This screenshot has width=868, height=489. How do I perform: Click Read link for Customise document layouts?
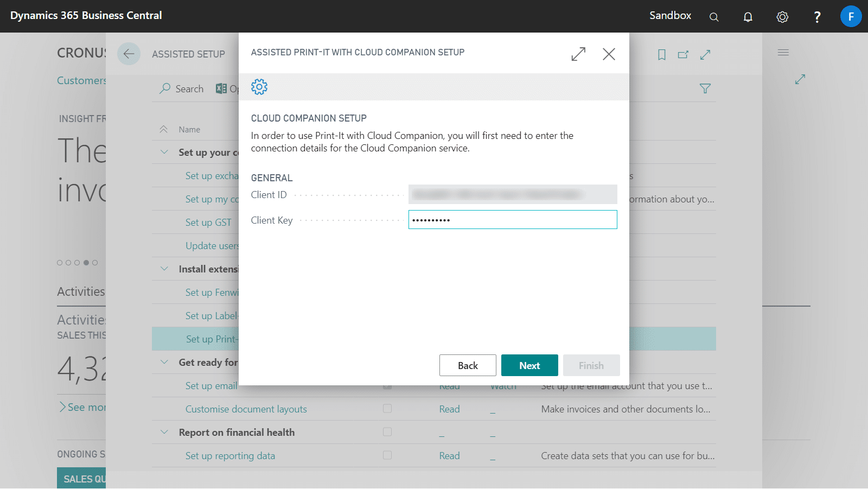point(449,409)
